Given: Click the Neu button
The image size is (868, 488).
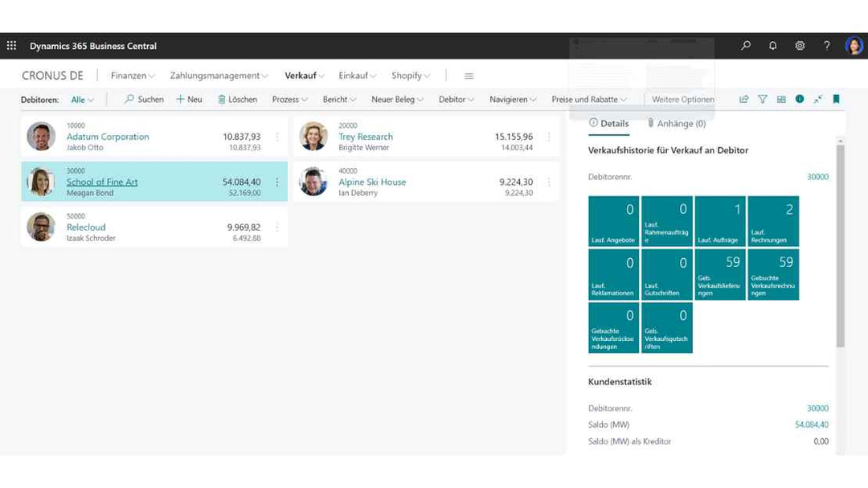Looking at the screenshot, I should click(x=190, y=100).
